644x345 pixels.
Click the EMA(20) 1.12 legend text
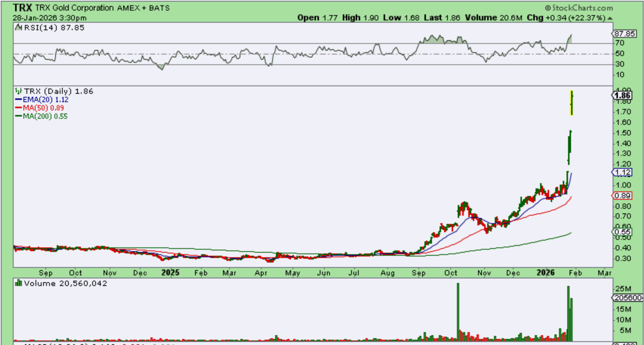click(x=46, y=100)
